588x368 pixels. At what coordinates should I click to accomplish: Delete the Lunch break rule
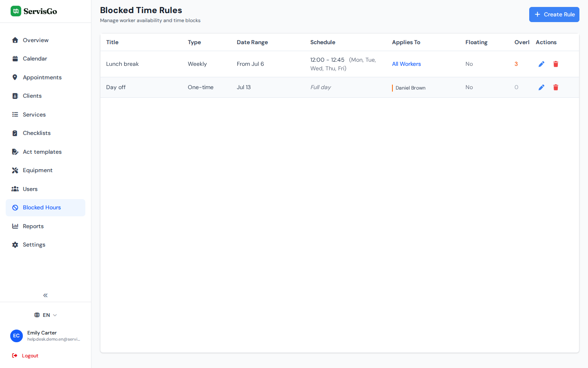click(x=556, y=64)
